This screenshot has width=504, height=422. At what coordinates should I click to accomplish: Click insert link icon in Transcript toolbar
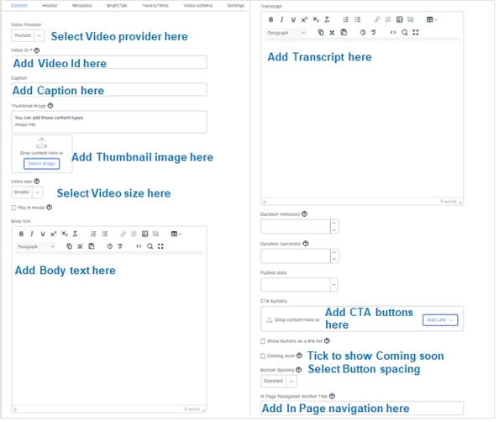[x=376, y=18]
